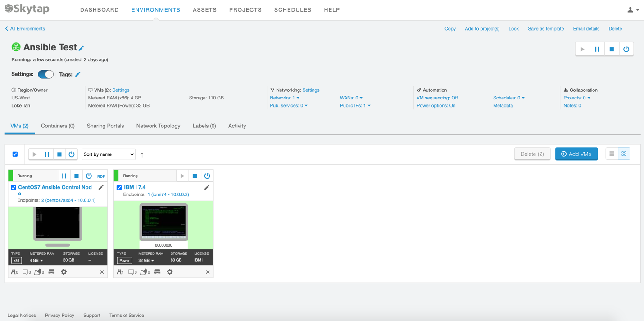This screenshot has height=321, width=644.
Task: Click the RDP icon on CentOS7 VM
Action: 101,176
